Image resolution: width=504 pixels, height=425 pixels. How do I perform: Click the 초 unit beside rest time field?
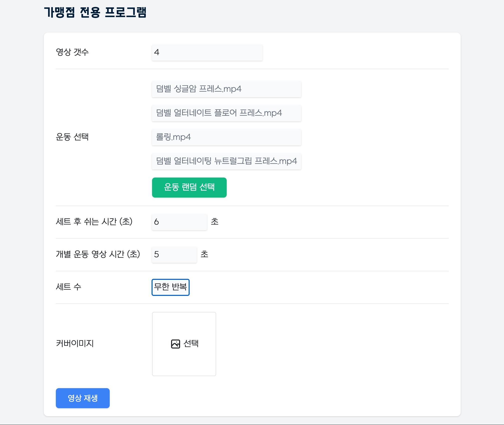[x=215, y=222]
